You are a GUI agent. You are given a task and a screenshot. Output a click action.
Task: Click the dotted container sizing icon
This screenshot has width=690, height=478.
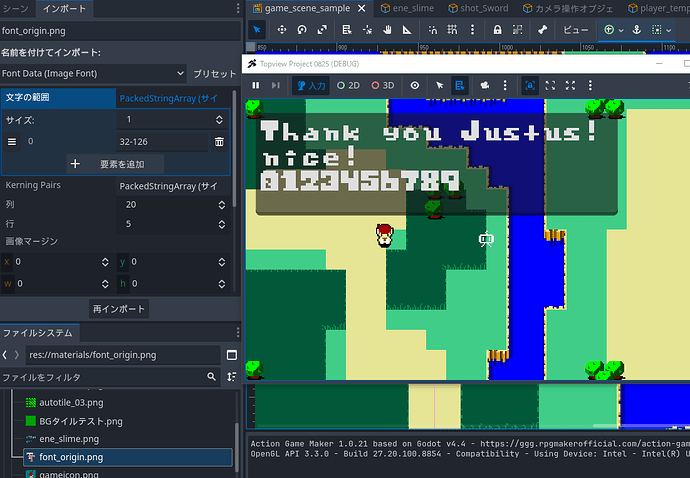pos(657,30)
